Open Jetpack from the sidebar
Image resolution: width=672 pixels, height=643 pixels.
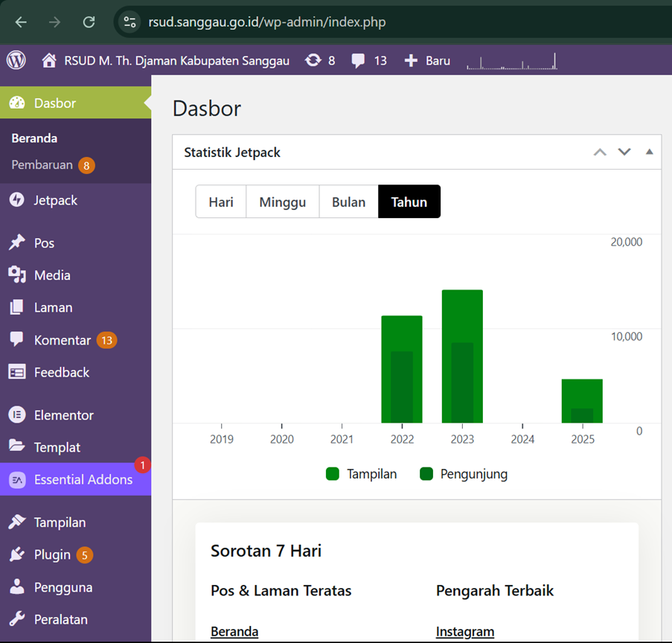[55, 200]
